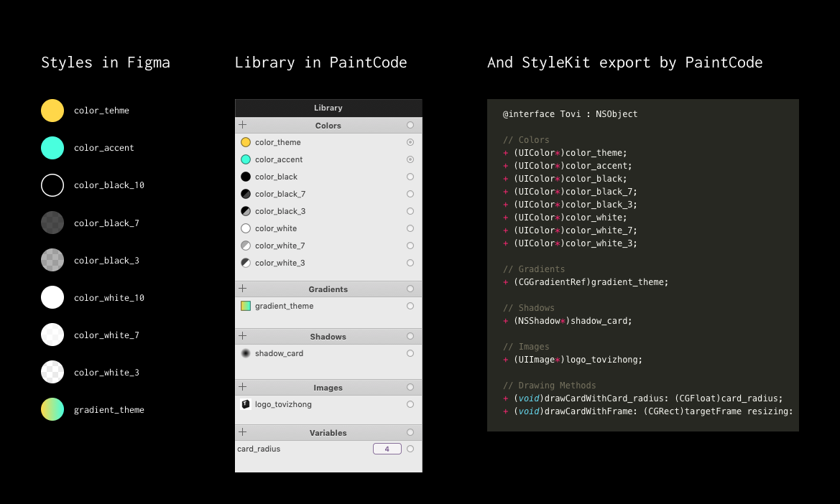Click the color_tehme yellow swatch in Figma styles

[52, 111]
